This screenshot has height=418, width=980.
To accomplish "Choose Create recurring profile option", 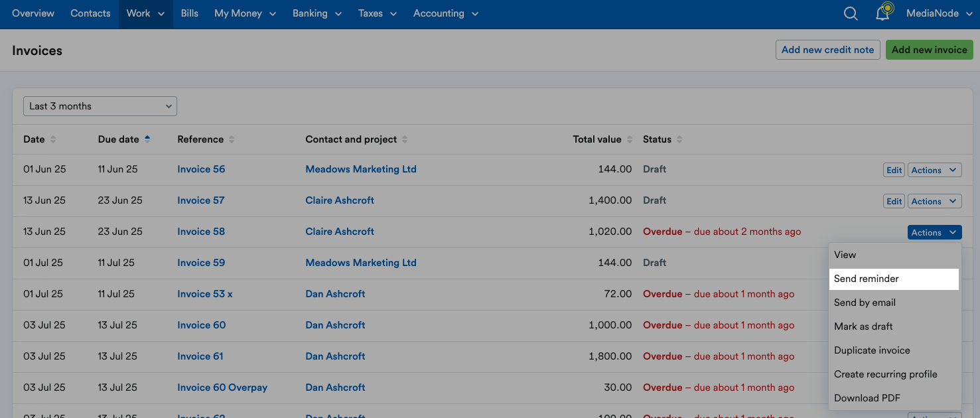I will (x=894, y=374).
